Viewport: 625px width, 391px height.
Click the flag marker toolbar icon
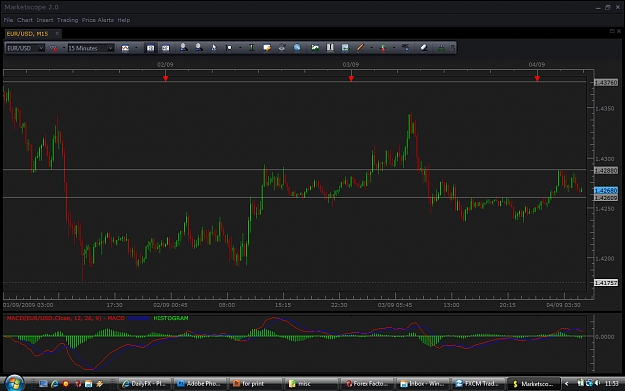229,48
